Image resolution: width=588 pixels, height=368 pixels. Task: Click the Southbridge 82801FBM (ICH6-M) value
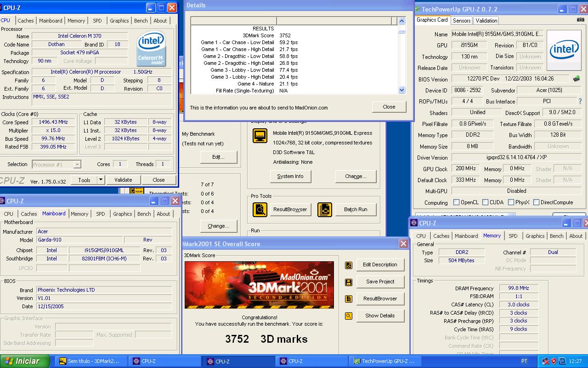coord(105,259)
